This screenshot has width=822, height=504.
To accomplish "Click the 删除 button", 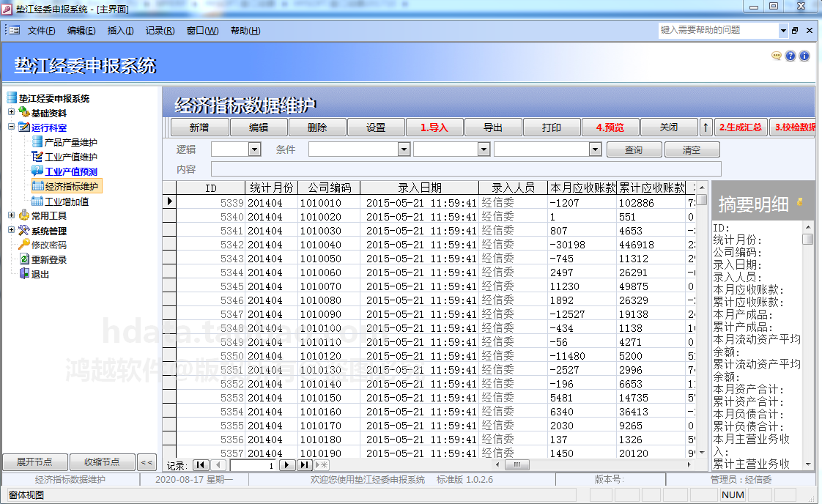I will pyautogui.click(x=317, y=127).
